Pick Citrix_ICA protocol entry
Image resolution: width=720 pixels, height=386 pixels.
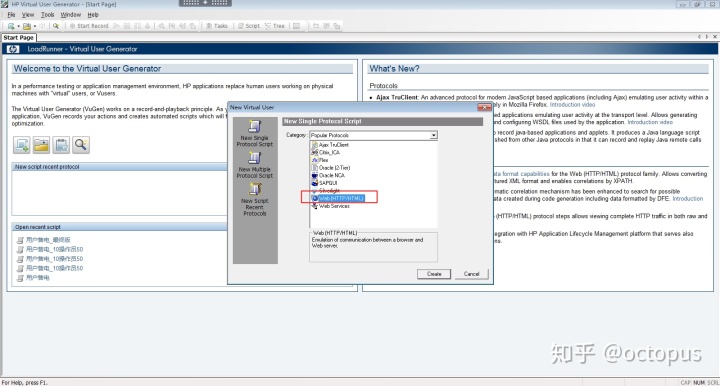329,152
